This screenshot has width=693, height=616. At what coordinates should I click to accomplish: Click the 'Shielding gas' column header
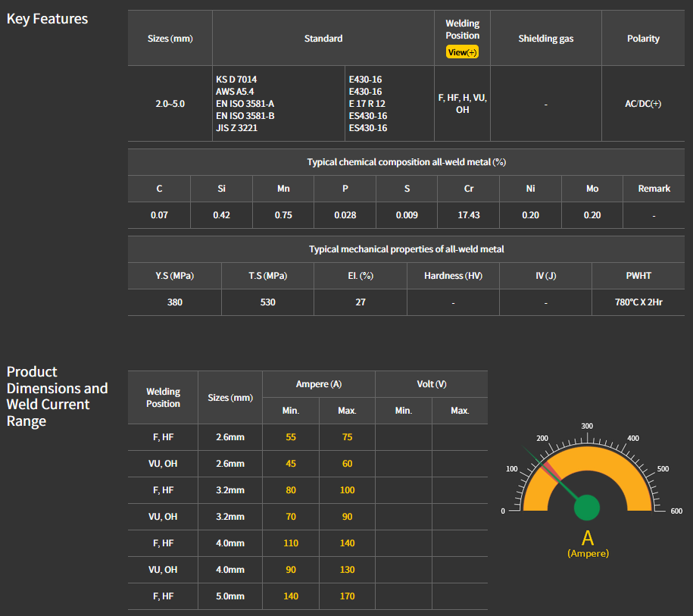coord(545,39)
